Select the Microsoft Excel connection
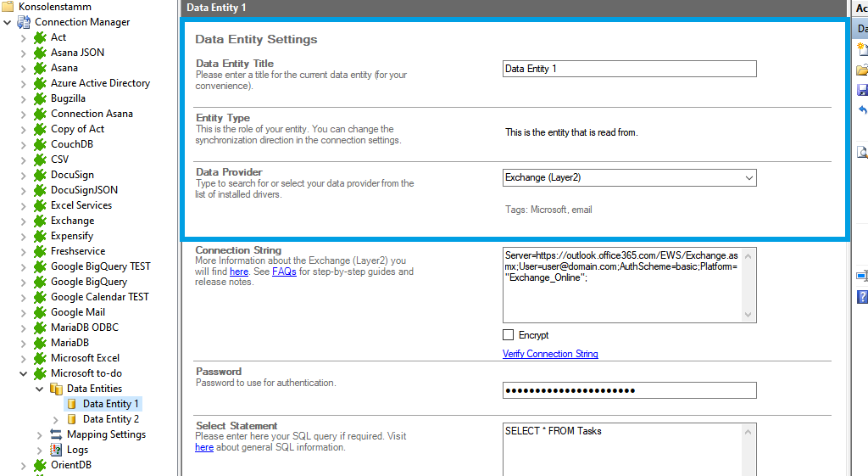This screenshot has width=868, height=476. (85, 358)
